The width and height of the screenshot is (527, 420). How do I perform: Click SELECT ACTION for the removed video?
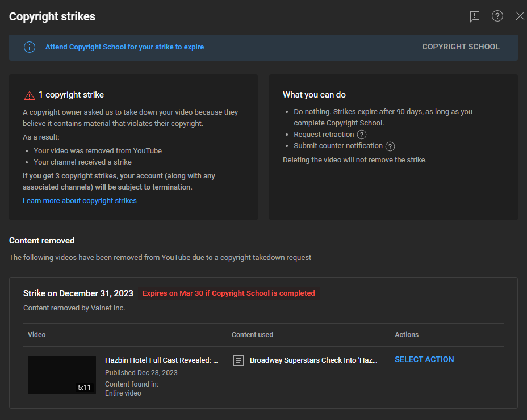[424, 359]
